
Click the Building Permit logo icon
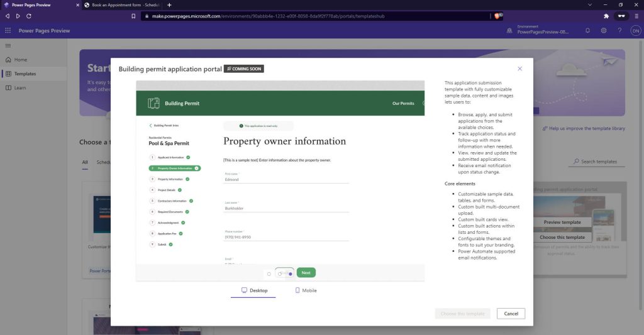tap(153, 103)
